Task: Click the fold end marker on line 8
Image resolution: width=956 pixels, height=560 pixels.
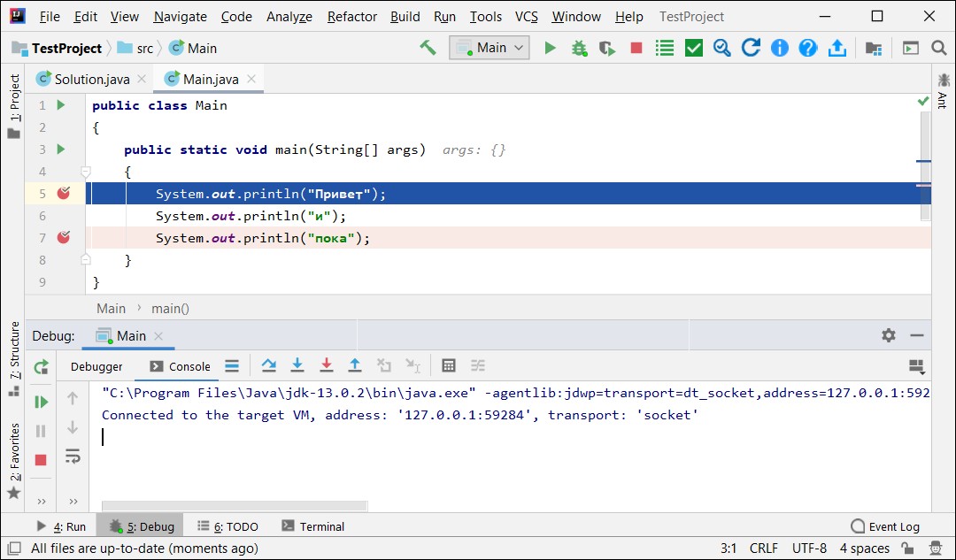Action: coord(86,259)
